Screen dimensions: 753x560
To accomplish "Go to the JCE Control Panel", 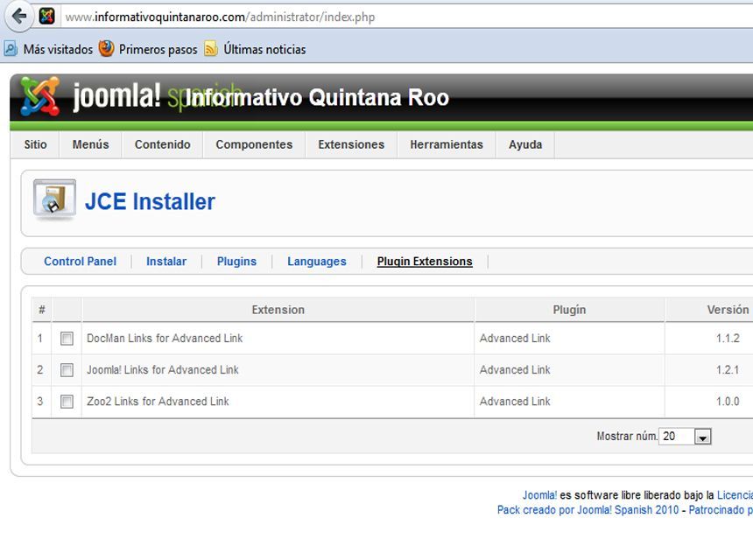I will (x=81, y=262).
